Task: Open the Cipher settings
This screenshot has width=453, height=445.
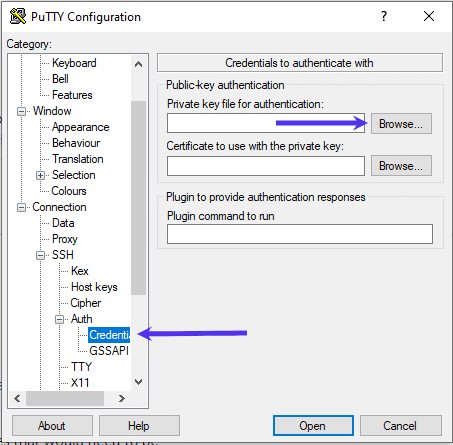Action: (x=86, y=303)
